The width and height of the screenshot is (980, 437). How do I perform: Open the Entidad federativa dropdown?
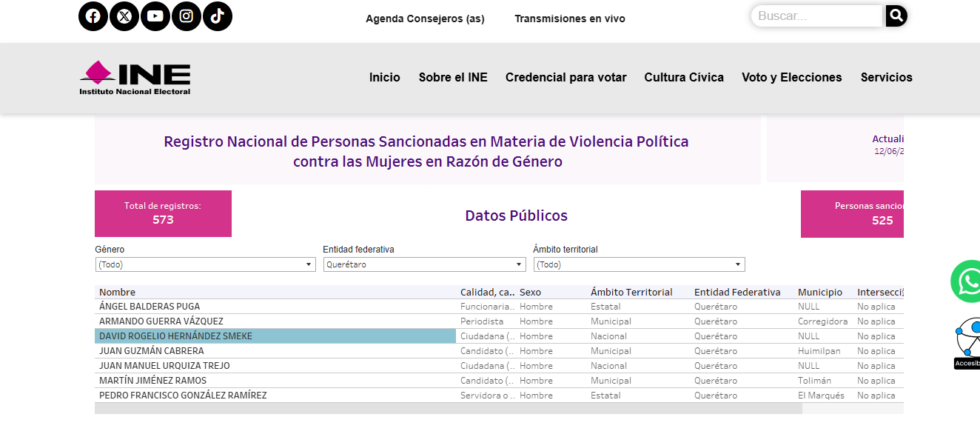424,264
